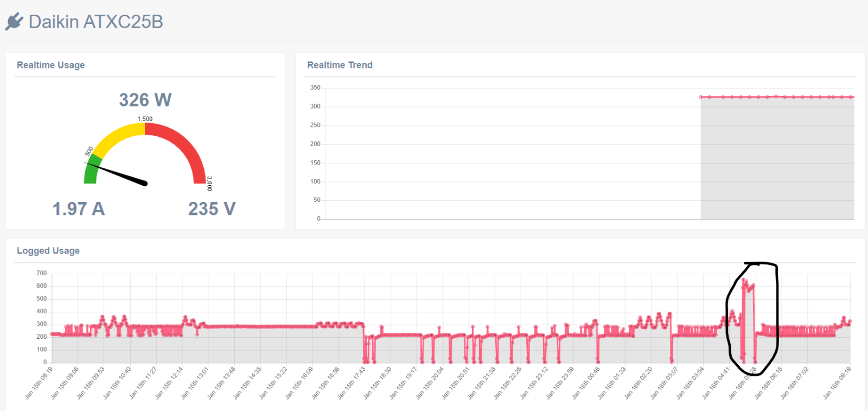Click the Jan 15th 23:59 time label
Viewport: 868px width, 411px height.
pos(560,383)
